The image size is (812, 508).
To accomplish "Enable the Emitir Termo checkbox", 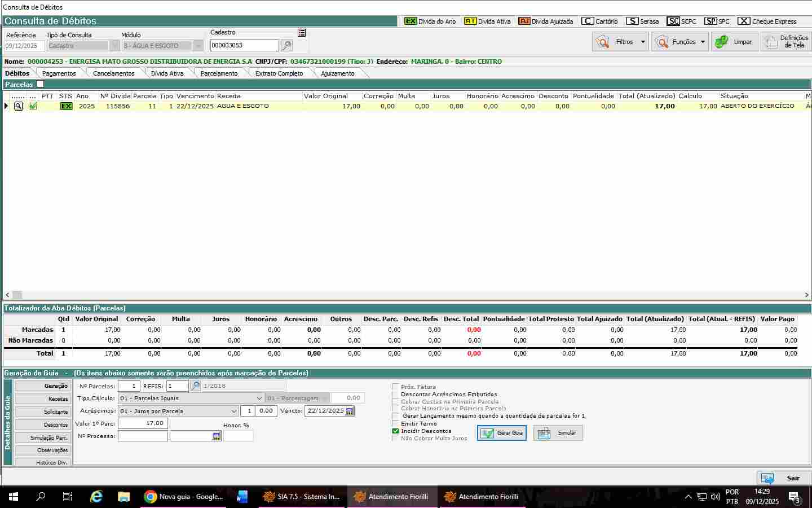I will [x=395, y=424].
